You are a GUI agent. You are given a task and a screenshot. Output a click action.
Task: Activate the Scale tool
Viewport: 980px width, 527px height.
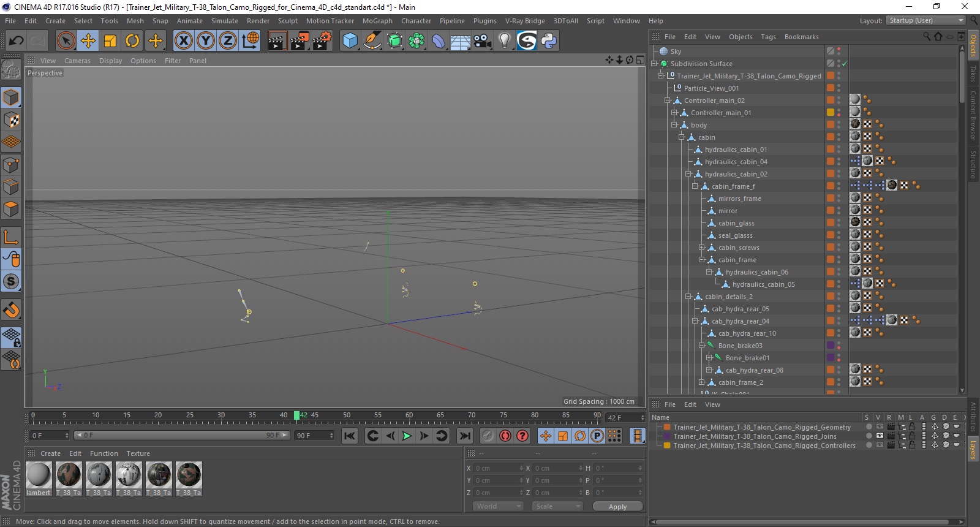[110, 41]
